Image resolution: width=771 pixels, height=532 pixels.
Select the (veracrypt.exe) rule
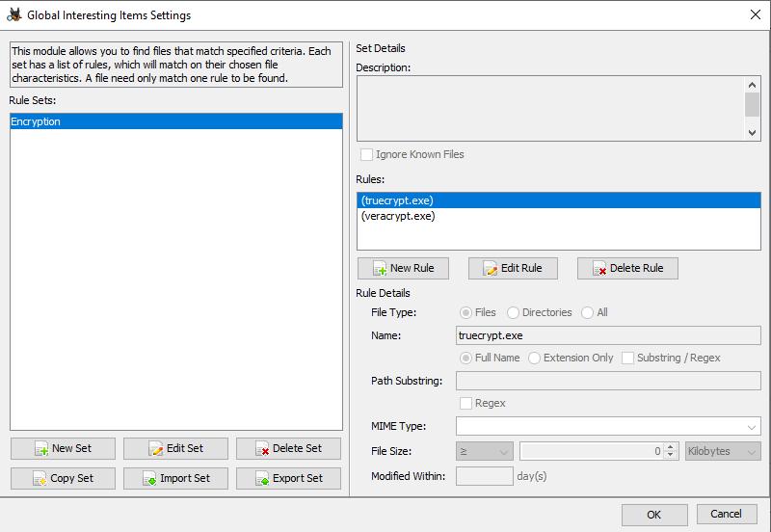(397, 216)
